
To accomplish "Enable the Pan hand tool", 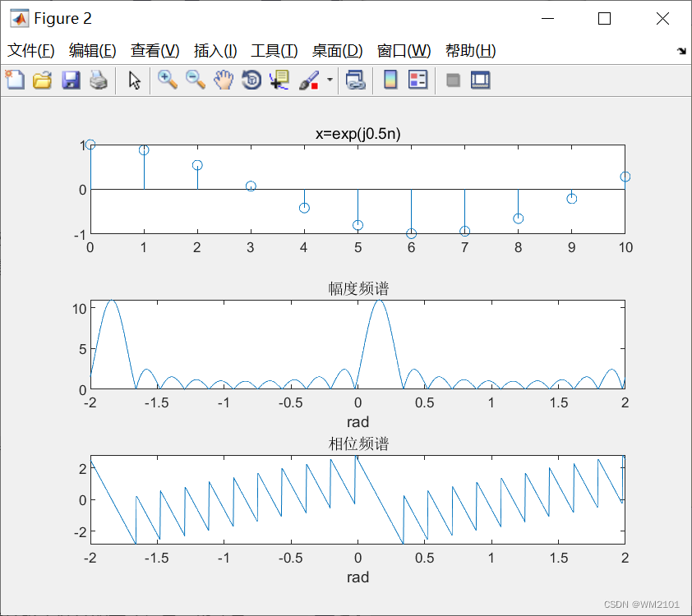I will coord(224,80).
